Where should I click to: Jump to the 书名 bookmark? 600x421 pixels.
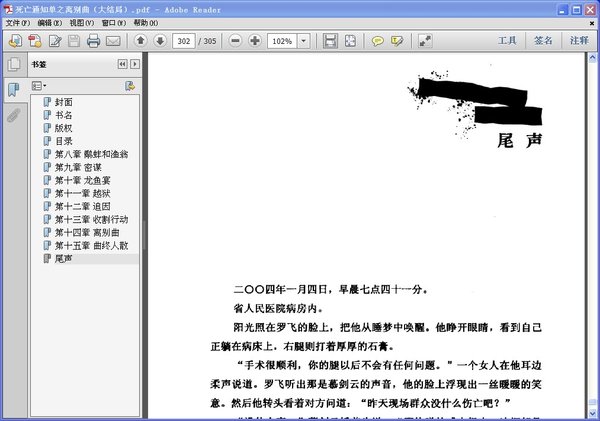click(x=64, y=115)
